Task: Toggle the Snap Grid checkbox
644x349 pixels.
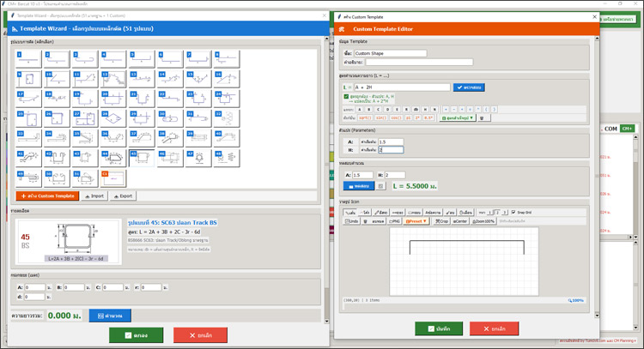Action: pos(514,212)
